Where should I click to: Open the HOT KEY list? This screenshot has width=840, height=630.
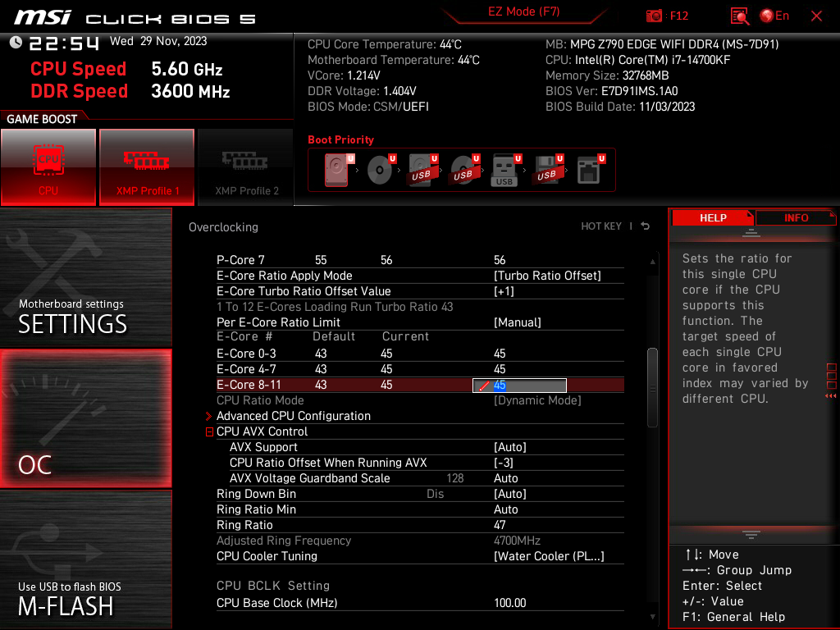click(601, 226)
